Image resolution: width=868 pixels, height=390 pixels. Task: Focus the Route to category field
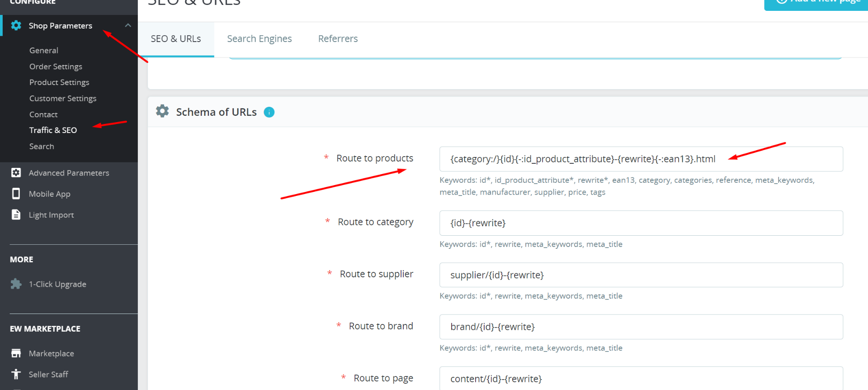641,223
